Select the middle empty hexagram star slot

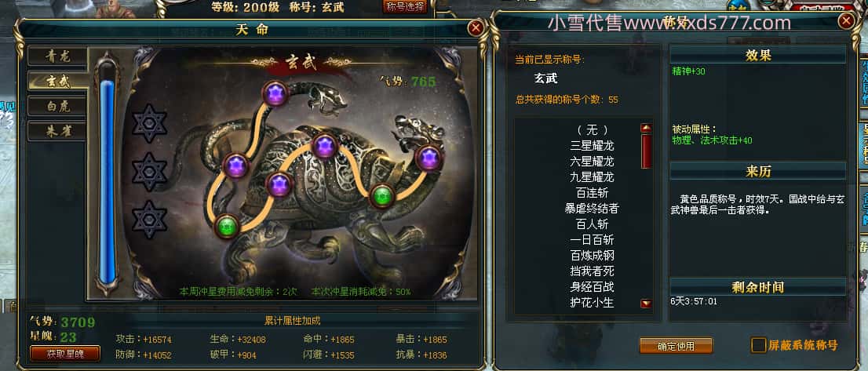(x=149, y=172)
